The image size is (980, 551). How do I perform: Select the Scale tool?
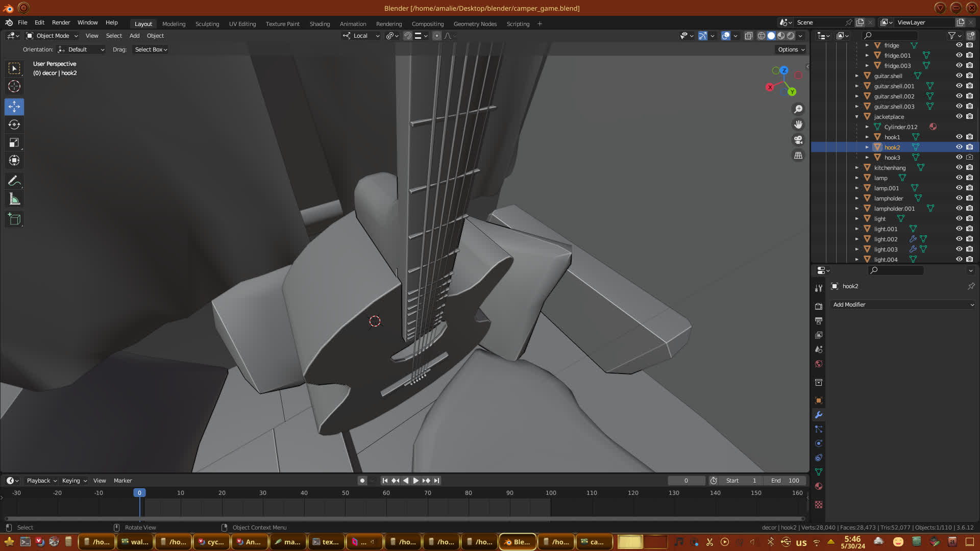pyautogui.click(x=14, y=143)
